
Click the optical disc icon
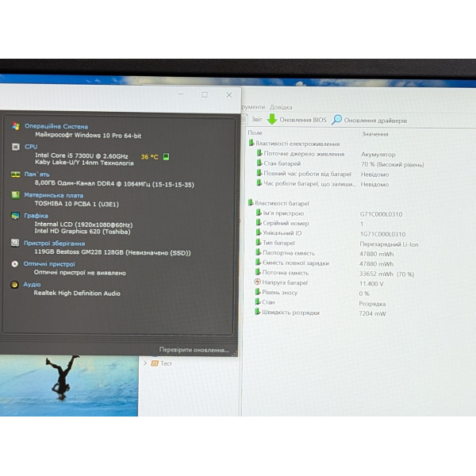[14, 264]
